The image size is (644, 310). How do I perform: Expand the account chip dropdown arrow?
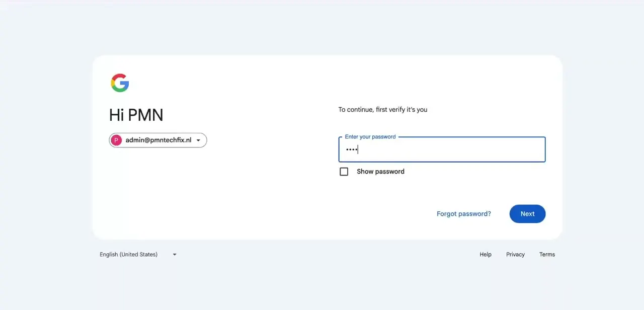(198, 140)
